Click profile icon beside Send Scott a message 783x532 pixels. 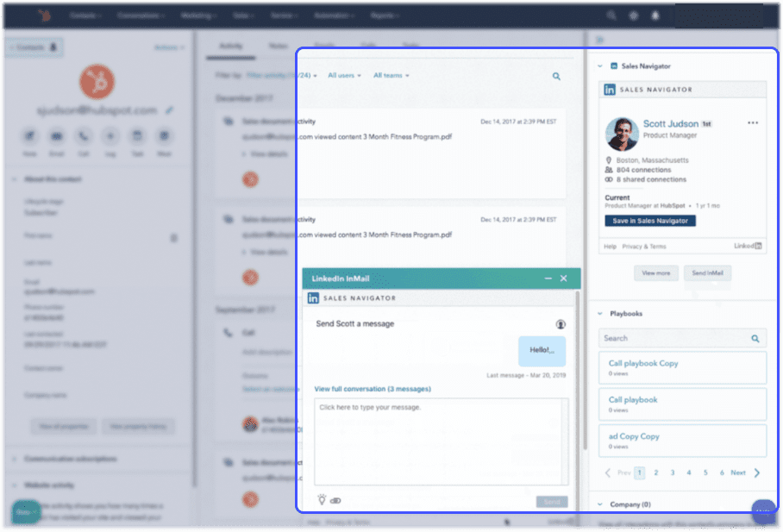point(561,324)
